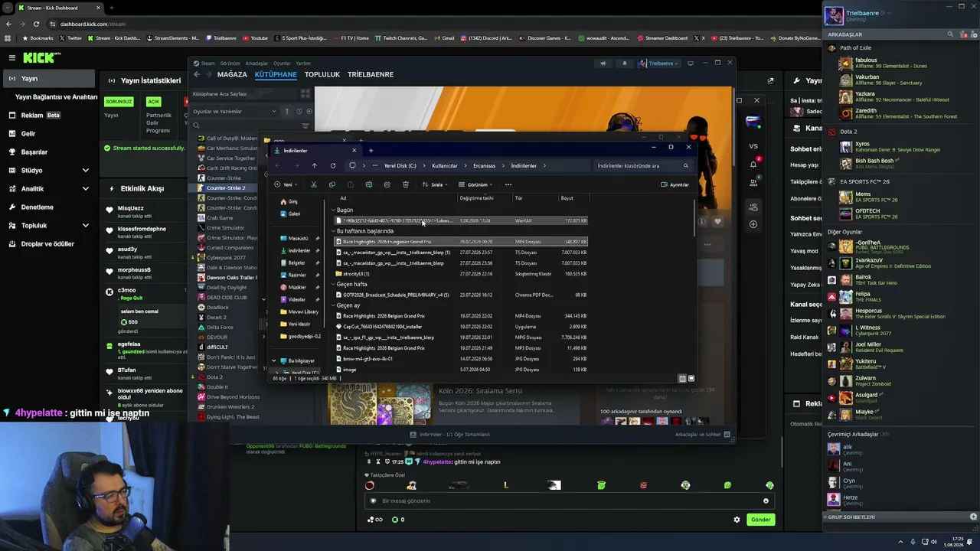
Task: Open the emoji picker in Kick chat
Action: coord(766,500)
